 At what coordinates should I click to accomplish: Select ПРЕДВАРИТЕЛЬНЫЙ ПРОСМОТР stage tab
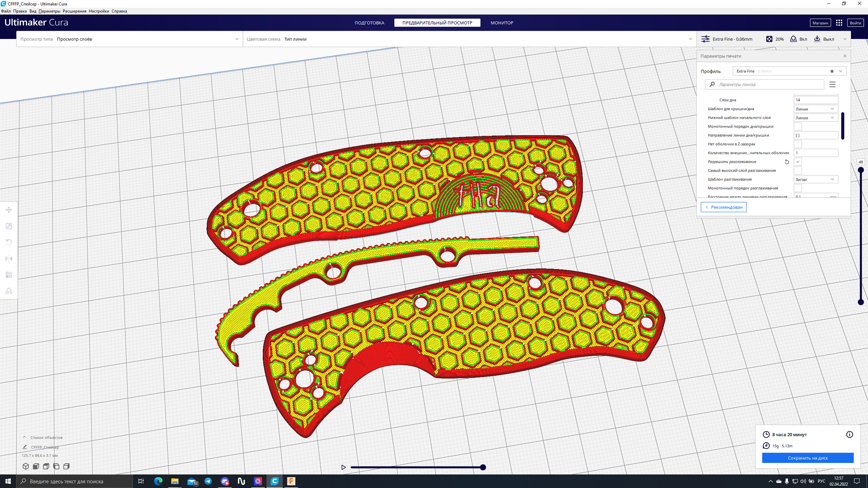pyautogui.click(x=437, y=23)
